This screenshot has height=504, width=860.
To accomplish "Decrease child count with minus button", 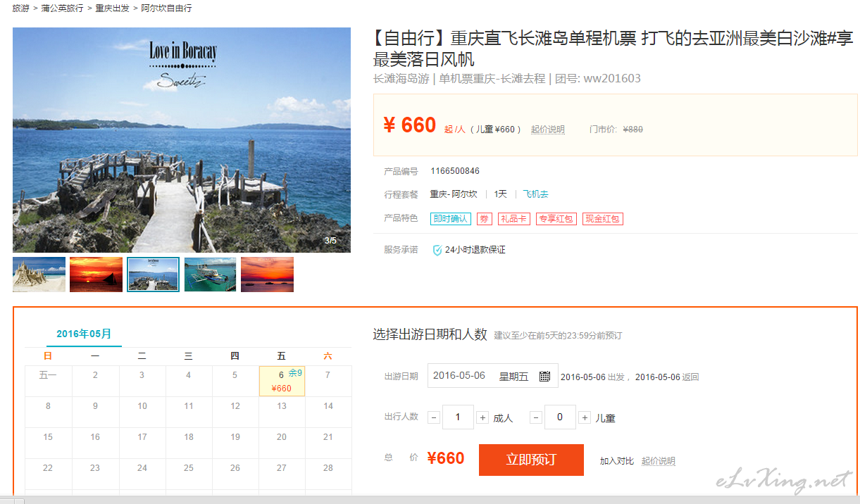I will pos(536,417).
